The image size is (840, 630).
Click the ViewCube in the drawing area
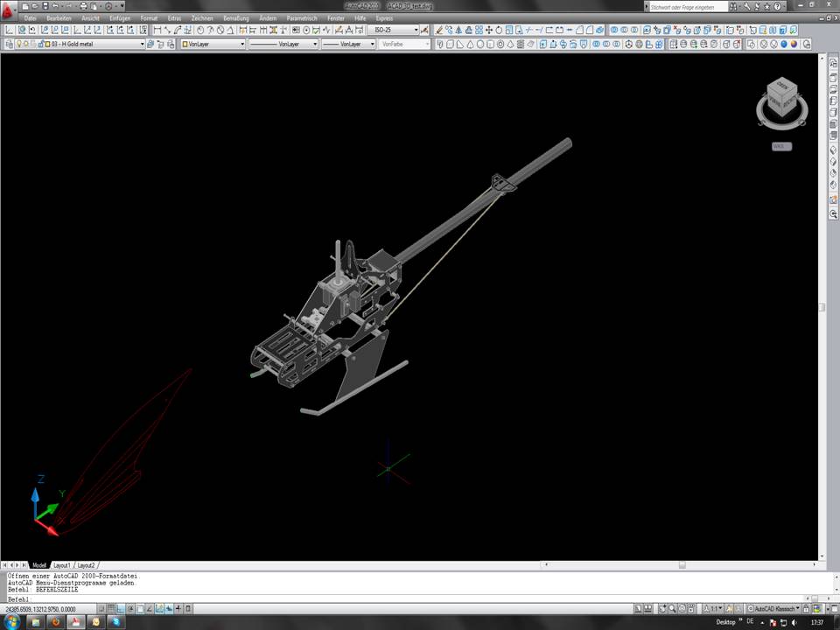[x=780, y=98]
